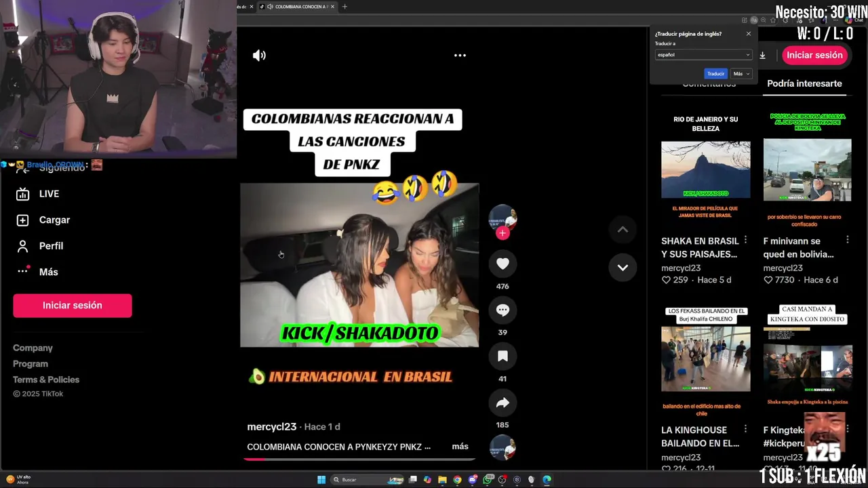Open the three-dot video options menu
This screenshot has height=488, width=868.
coord(460,56)
